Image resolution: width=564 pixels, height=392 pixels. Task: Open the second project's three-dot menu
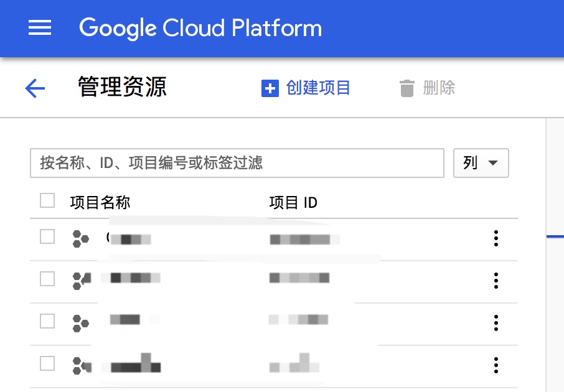point(496,281)
